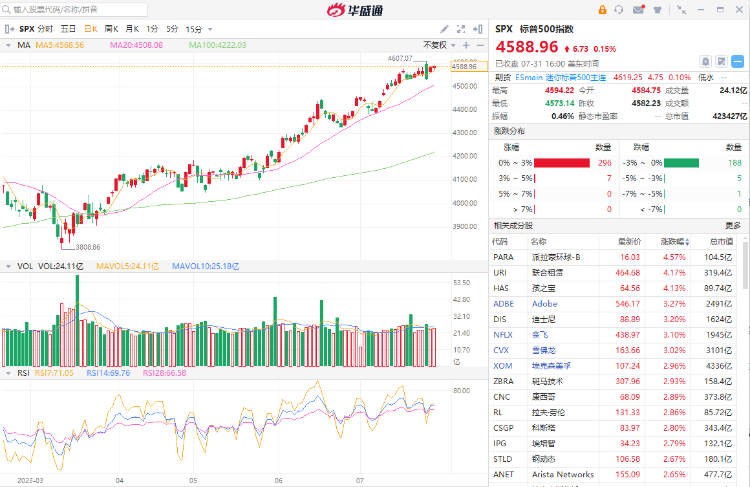750x487 pixels.
Task: Select the 五日 five-day chart period
Action: [x=68, y=29]
